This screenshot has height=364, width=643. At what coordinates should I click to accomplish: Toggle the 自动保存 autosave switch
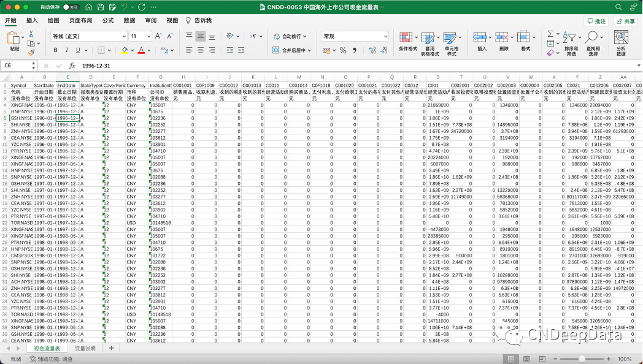tap(71, 7)
